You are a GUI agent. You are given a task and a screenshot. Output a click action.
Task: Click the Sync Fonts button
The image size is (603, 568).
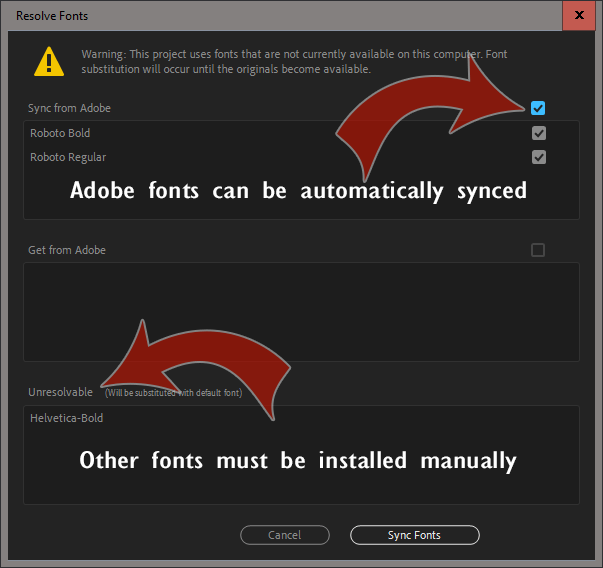(415, 535)
